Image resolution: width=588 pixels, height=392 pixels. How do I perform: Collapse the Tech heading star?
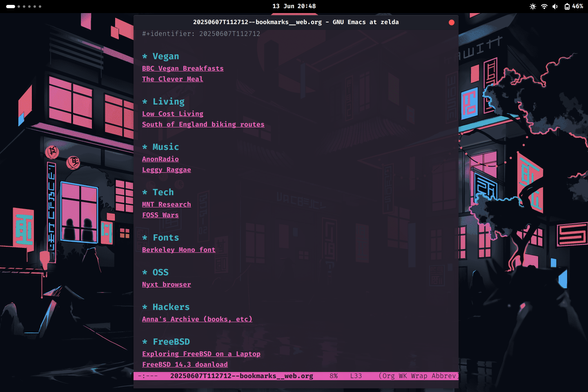point(145,192)
